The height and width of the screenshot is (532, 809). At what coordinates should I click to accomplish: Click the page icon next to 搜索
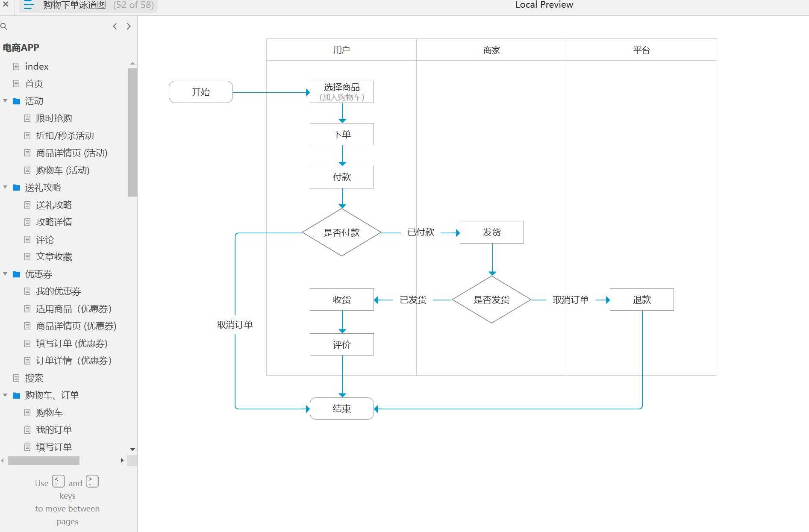pyautogui.click(x=17, y=378)
